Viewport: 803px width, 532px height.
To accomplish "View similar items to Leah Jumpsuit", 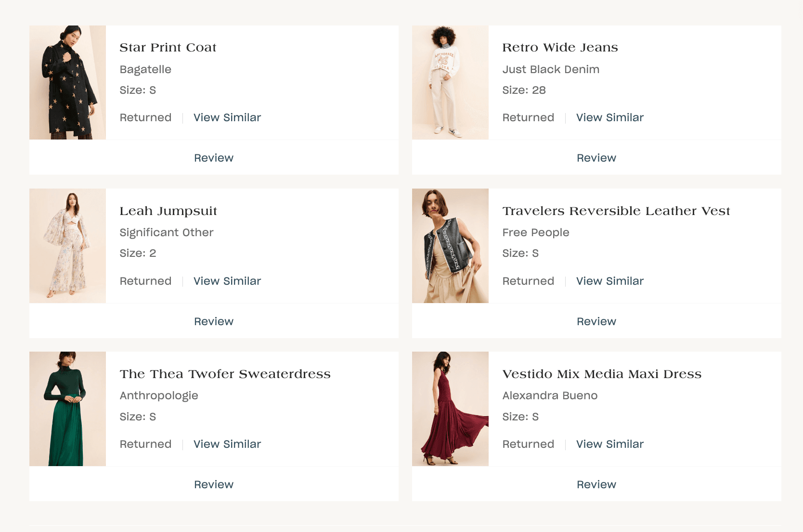I will tap(227, 281).
